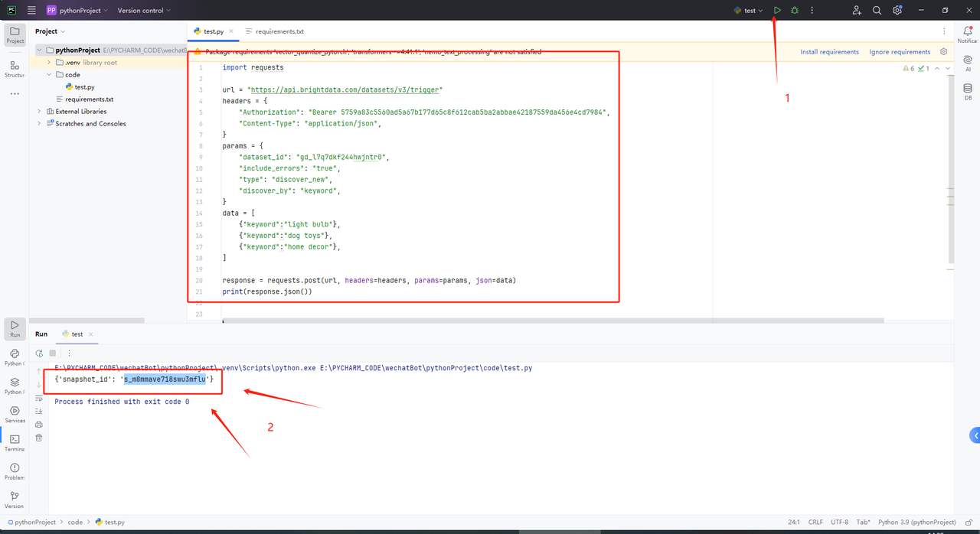Expand External Libraries in project tree

coord(40,112)
